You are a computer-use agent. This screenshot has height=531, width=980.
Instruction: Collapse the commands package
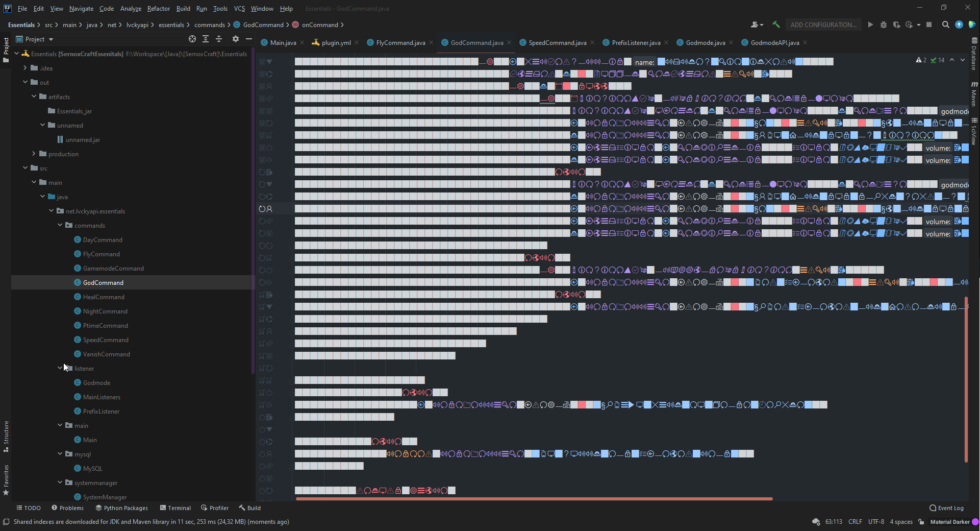coord(60,225)
